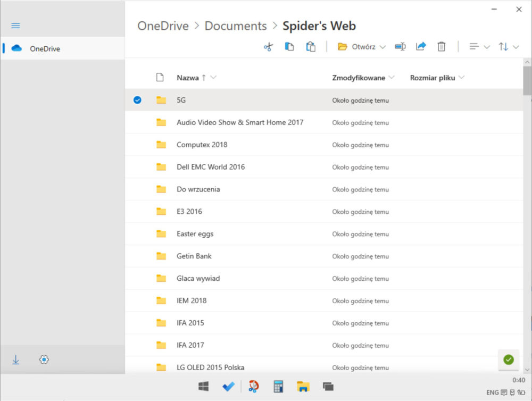Open the snipping tool taskbar icon
Viewport: 532px width, 401px height.
click(x=253, y=387)
